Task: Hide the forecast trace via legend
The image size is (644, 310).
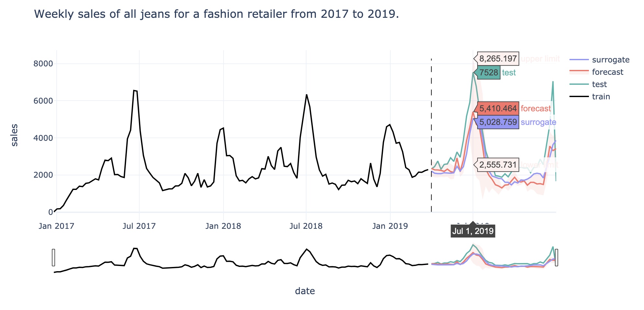Action: click(596, 72)
